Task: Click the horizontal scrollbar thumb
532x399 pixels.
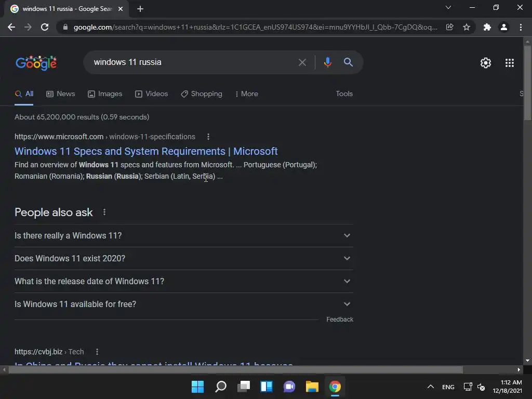Action: [x=235, y=370]
